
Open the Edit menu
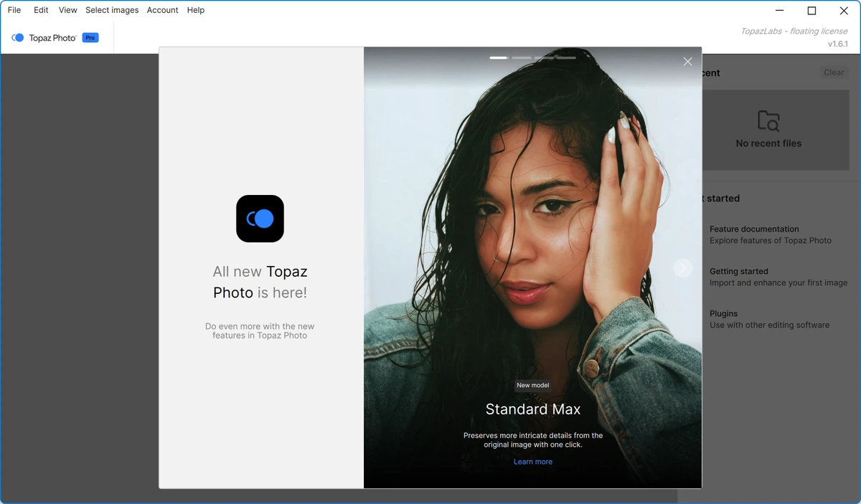tap(41, 10)
